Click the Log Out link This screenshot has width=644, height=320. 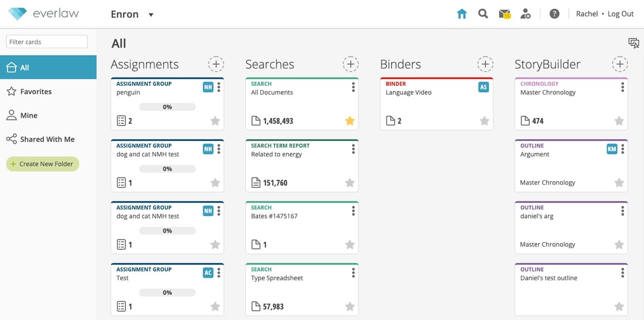[620, 14]
